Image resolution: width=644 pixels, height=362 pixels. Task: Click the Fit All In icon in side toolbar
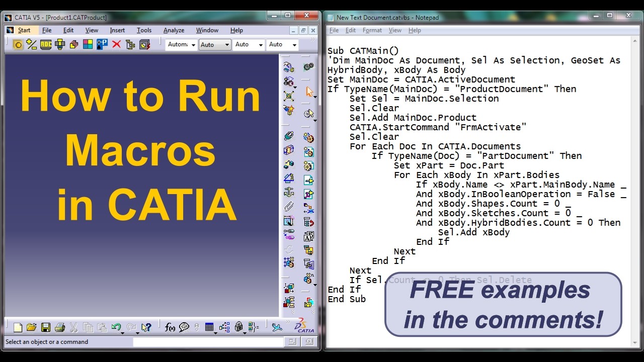(289, 96)
